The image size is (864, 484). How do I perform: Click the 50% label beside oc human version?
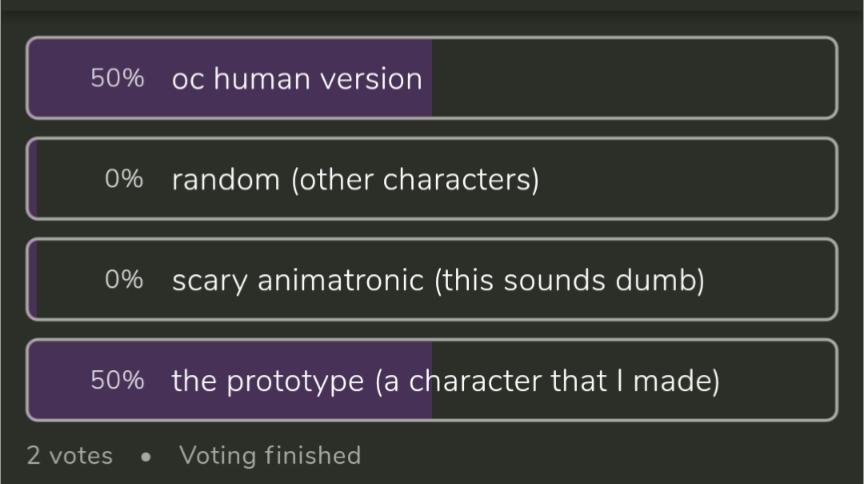coord(117,78)
